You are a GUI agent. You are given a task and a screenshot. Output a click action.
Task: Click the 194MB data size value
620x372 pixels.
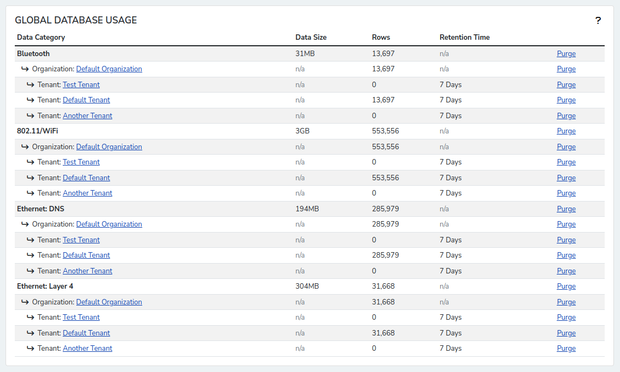307,209
